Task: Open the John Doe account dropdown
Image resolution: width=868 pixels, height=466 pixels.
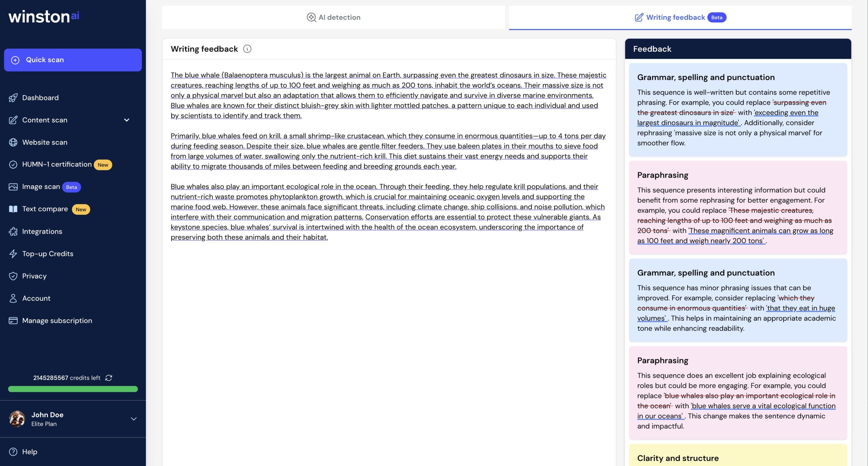Action: (x=133, y=419)
